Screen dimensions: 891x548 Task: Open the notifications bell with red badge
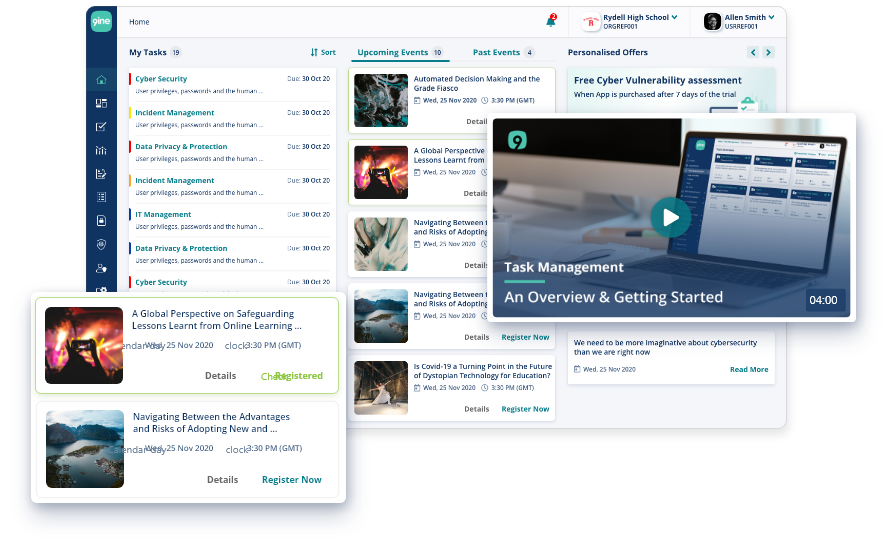click(x=551, y=21)
